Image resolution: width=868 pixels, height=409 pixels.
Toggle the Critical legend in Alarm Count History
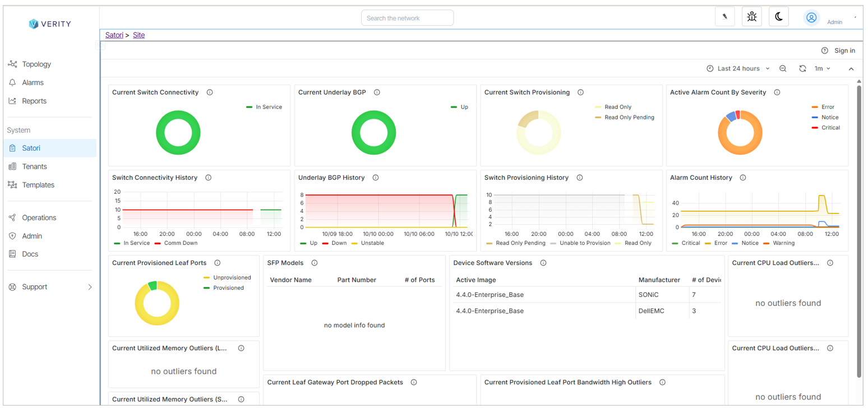(x=687, y=243)
